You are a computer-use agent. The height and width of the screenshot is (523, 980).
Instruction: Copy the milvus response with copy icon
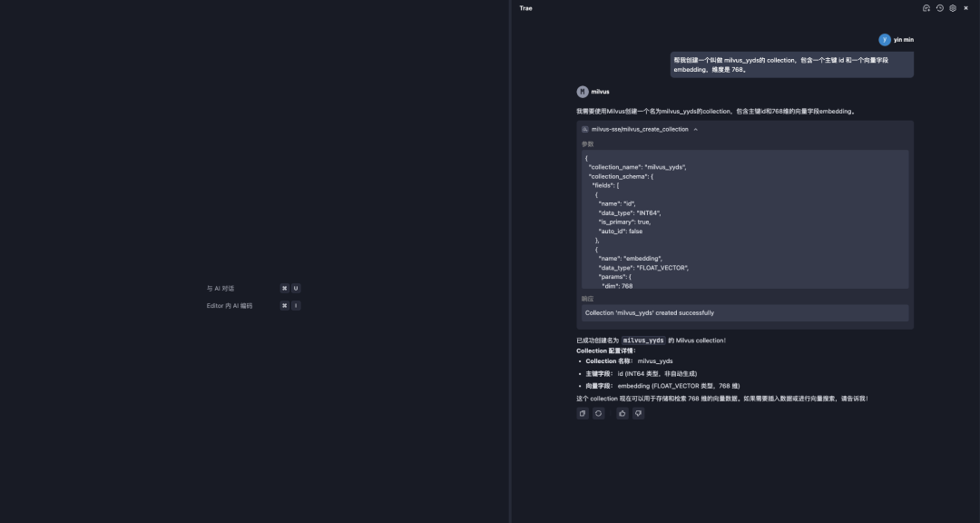tap(583, 413)
